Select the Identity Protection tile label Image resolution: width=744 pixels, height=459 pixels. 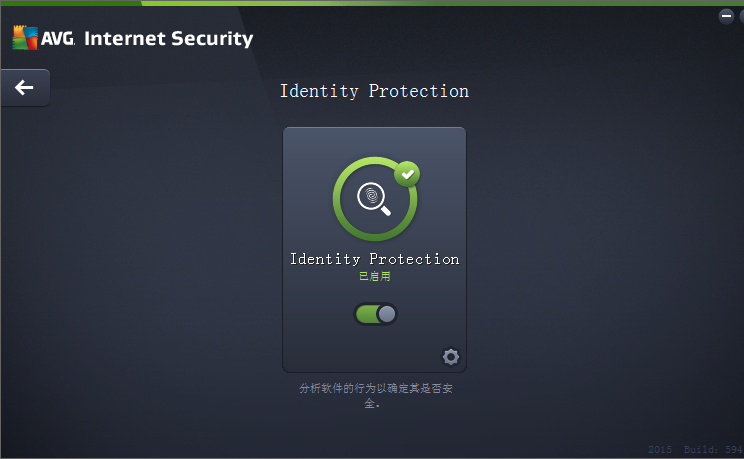click(x=375, y=259)
